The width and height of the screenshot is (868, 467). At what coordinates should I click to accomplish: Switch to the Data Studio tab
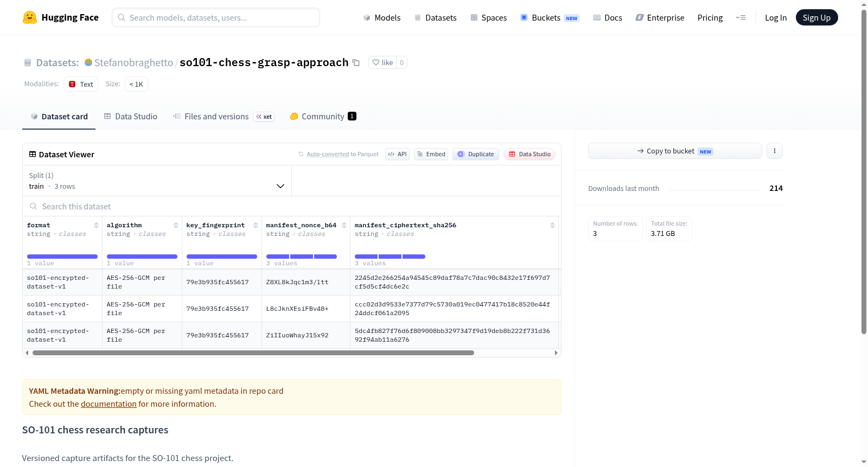[x=131, y=116]
